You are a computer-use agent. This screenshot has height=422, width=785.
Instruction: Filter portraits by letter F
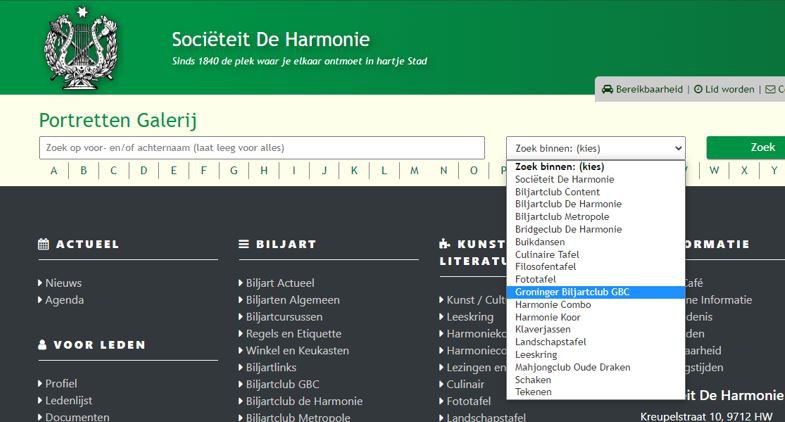coord(204,171)
